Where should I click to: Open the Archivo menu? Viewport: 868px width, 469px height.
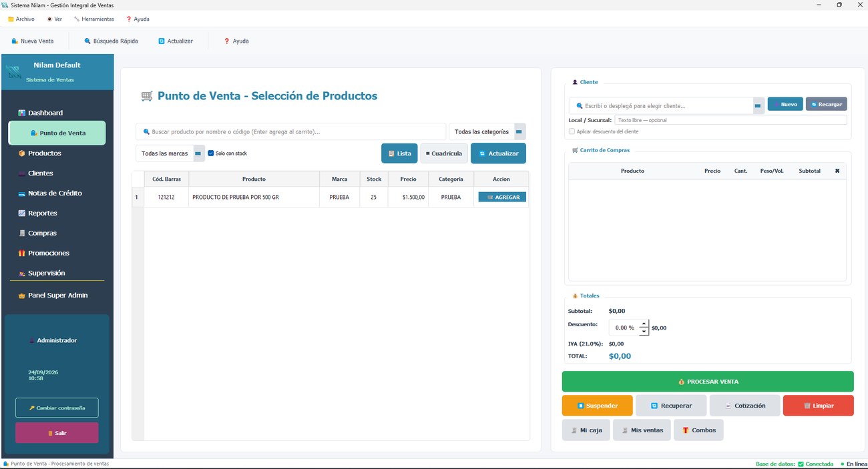pos(21,19)
